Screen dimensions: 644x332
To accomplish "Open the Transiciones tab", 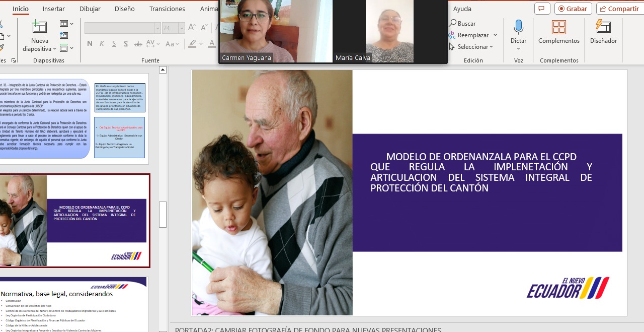I will (167, 9).
